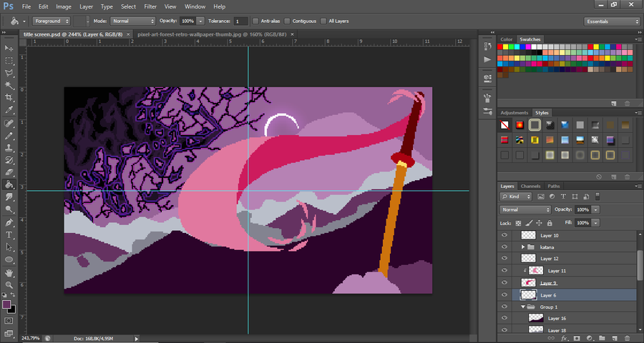The image size is (644, 343).
Task: Enable the Contiguous checkbox
Action: [x=287, y=21]
